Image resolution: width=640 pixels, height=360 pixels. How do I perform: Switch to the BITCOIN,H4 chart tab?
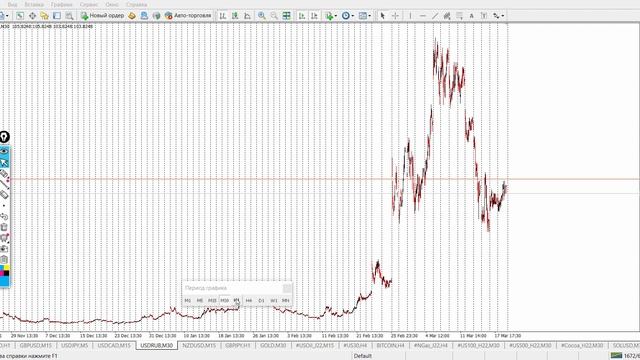pyautogui.click(x=391, y=345)
